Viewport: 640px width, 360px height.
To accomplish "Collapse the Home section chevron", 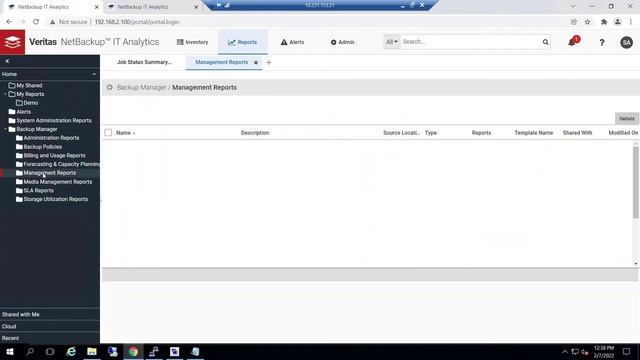I will click(x=94, y=74).
